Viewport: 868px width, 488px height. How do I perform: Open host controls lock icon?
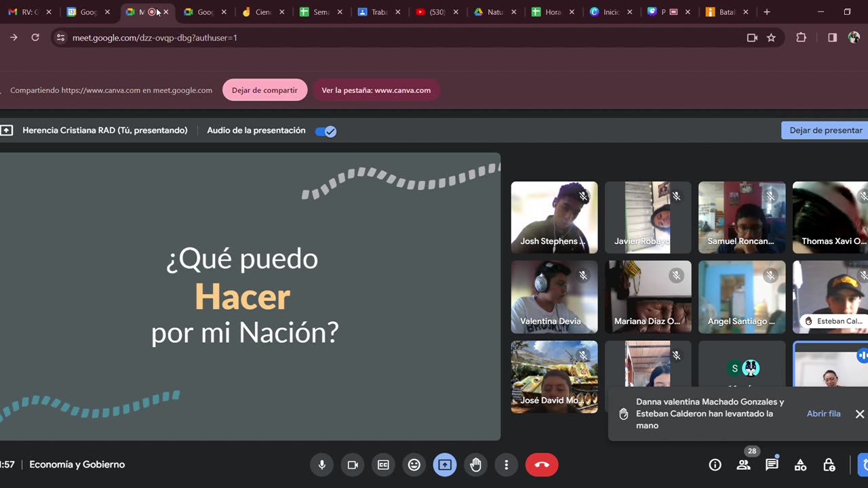click(829, 465)
